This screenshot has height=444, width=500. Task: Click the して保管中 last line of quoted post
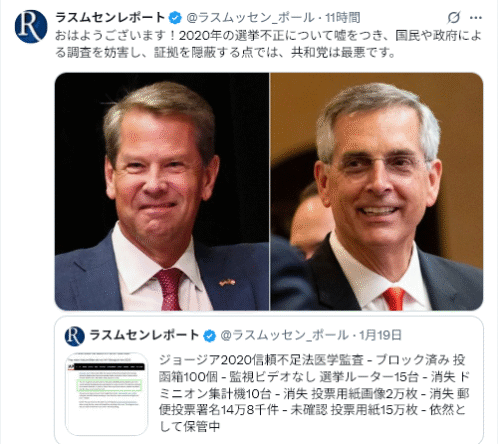(189, 426)
